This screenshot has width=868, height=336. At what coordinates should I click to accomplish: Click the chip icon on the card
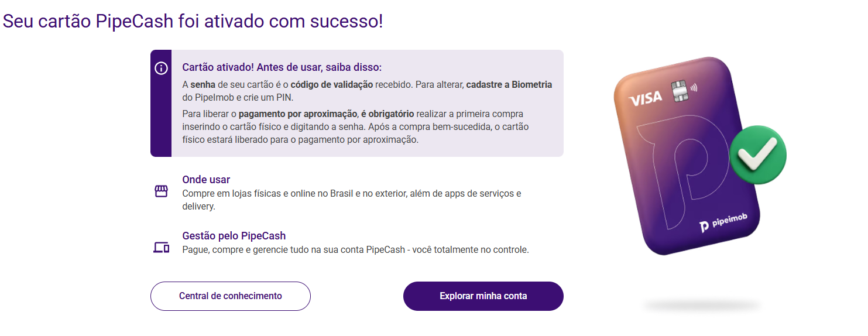[x=678, y=91]
